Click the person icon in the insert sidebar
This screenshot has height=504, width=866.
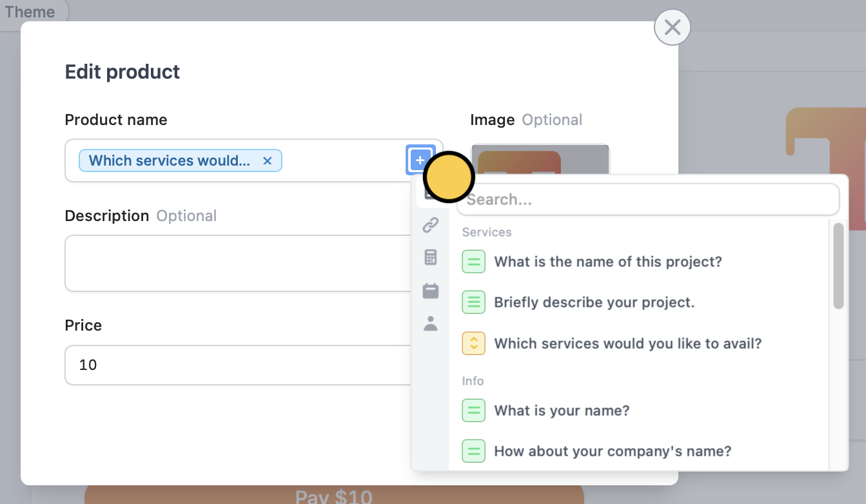(431, 324)
